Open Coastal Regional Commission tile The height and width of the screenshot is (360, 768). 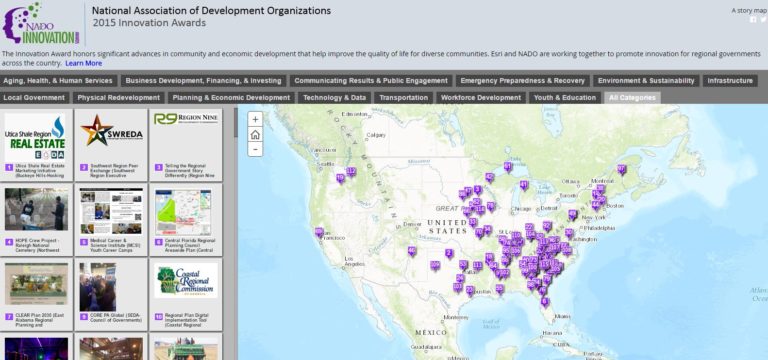point(186,294)
